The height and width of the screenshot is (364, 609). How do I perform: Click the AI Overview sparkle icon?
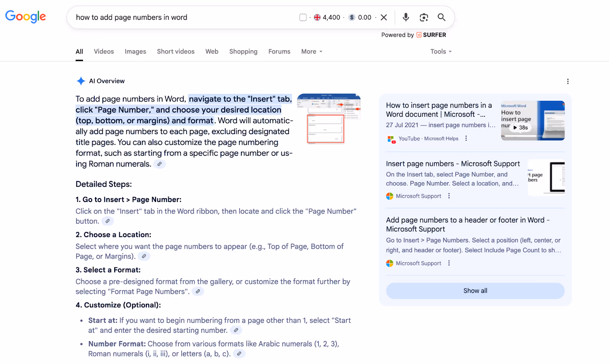[x=81, y=81]
